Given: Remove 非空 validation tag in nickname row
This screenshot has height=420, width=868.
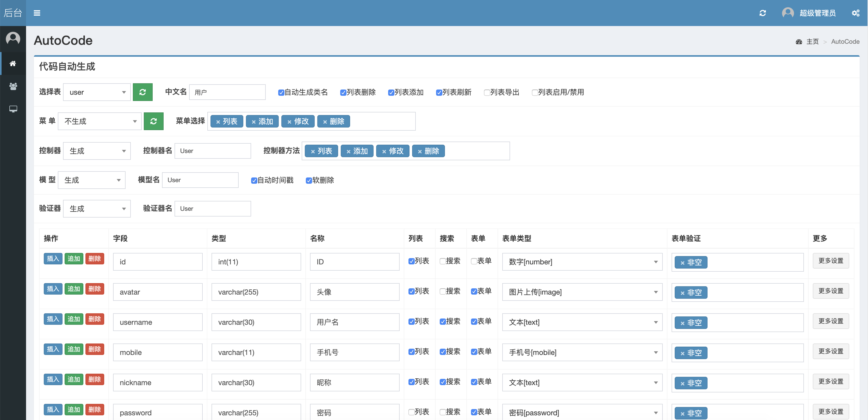Looking at the screenshot, I should click(x=682, y=384).
